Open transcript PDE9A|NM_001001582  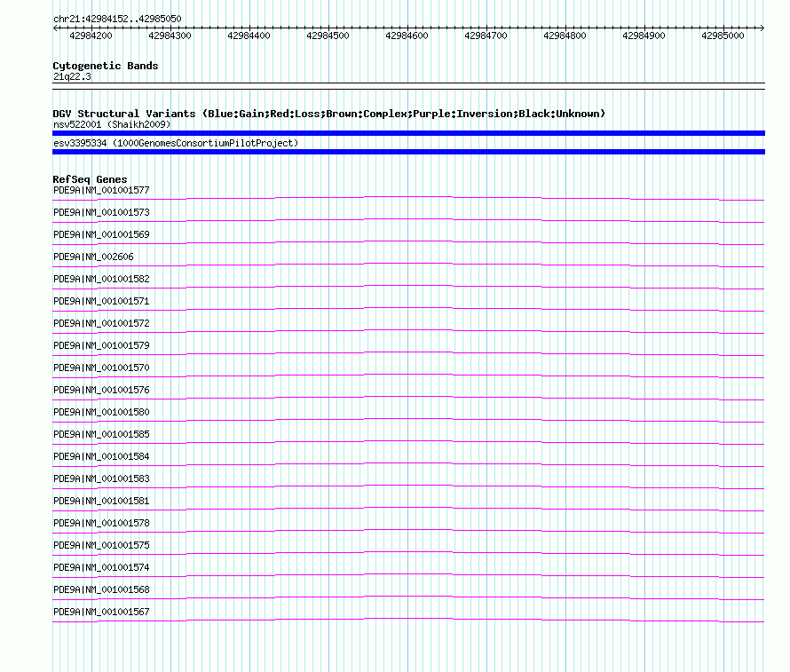(102, 279)
